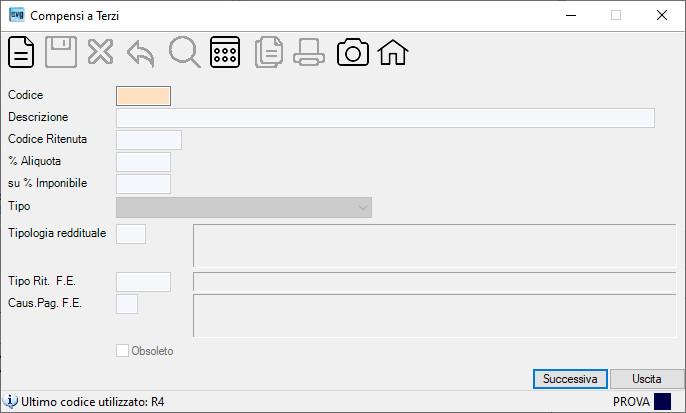The image size is (686, 413).
Task: Click the save floppy disk icon
Action: pos(61,52)
